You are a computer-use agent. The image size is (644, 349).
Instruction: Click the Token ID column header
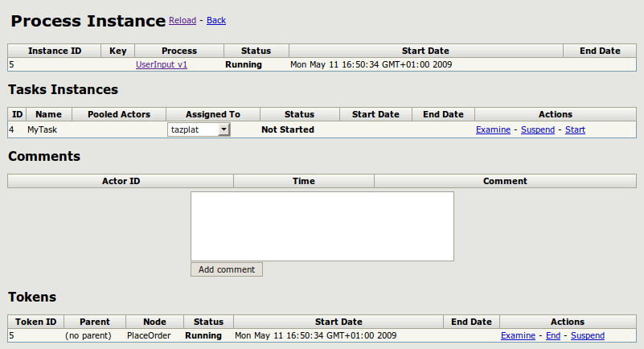click(35, 322)
